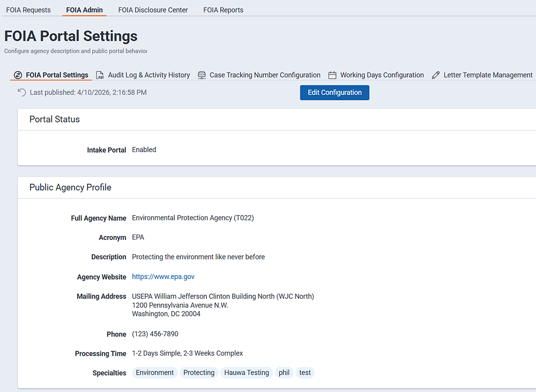Switch to the FOIA Requests tab
Image resolution: width=536 pixels, height=392 pixels.
tap(28, 10)
